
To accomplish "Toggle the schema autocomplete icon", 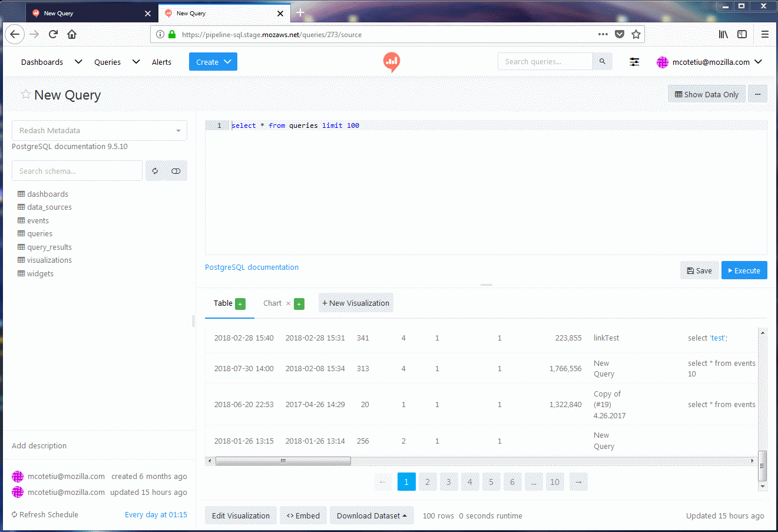I will (x=176, y=170).
